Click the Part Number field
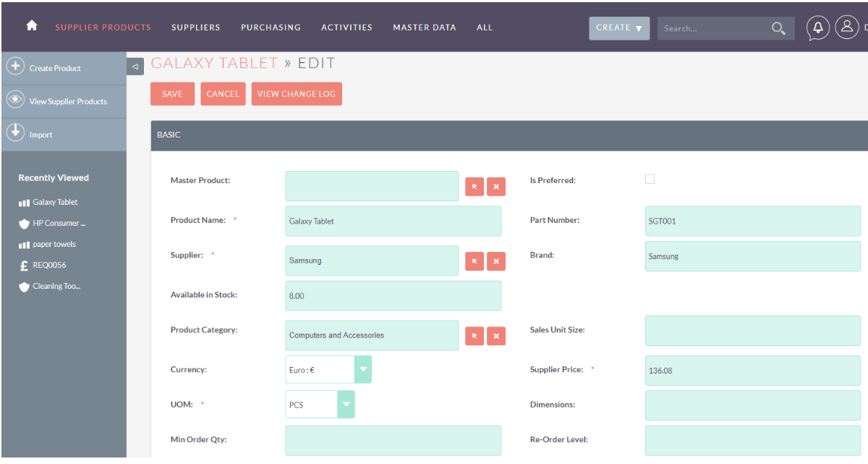 pos(753,221)
